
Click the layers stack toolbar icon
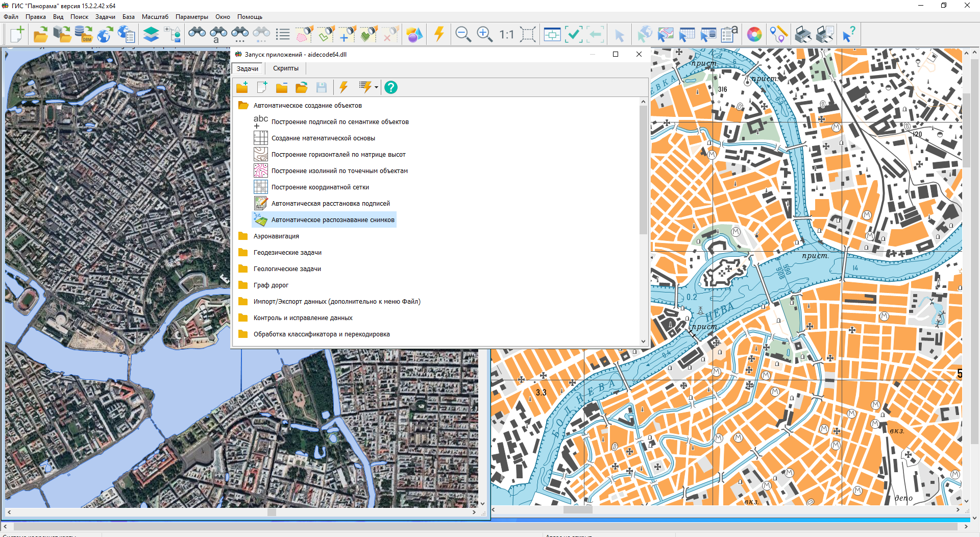click(151, 35)
